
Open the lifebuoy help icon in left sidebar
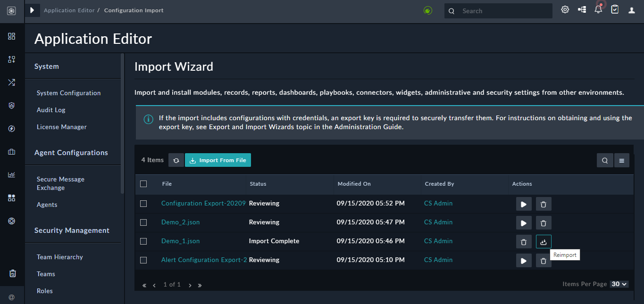[12, 221]
